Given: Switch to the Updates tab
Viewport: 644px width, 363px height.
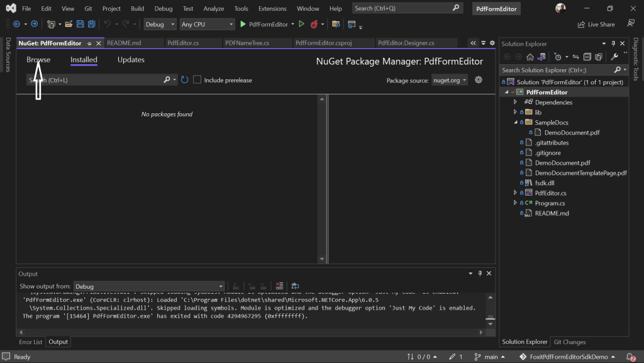Looking at the screenshot, I should pos(131,60).
